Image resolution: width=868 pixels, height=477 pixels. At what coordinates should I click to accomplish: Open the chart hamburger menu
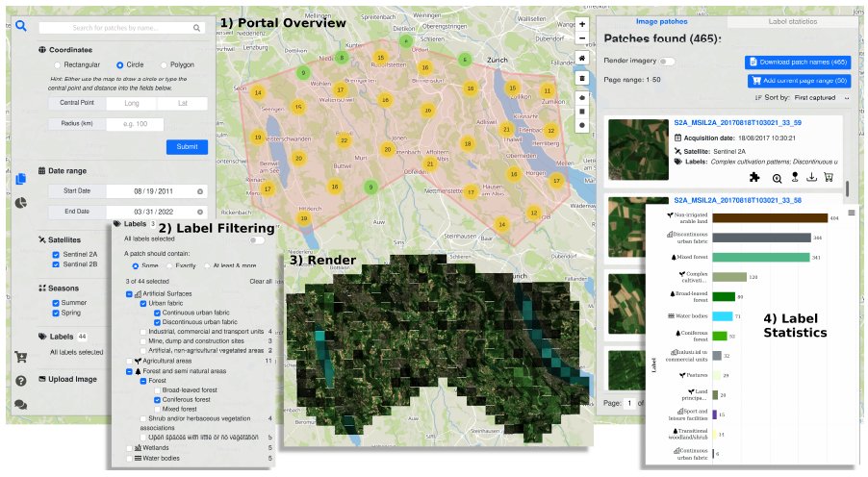(852, 209)
